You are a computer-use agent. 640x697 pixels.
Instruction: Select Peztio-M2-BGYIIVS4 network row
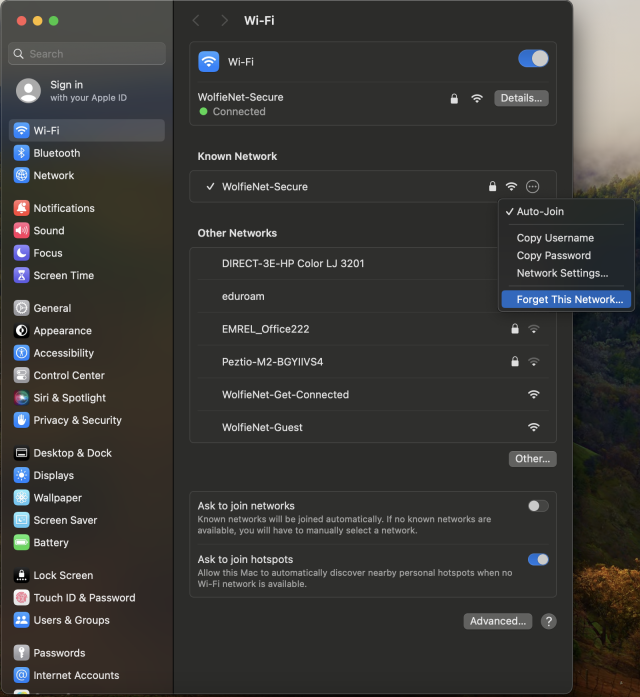pyautogui.click(x=373, y=362)
